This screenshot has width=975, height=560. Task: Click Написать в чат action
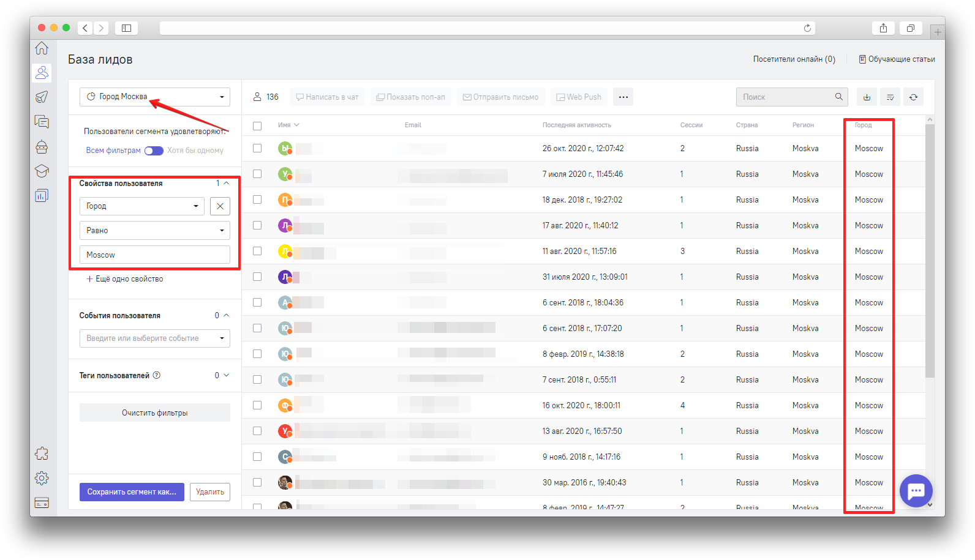pyautogui.click(x=327, y=97)
